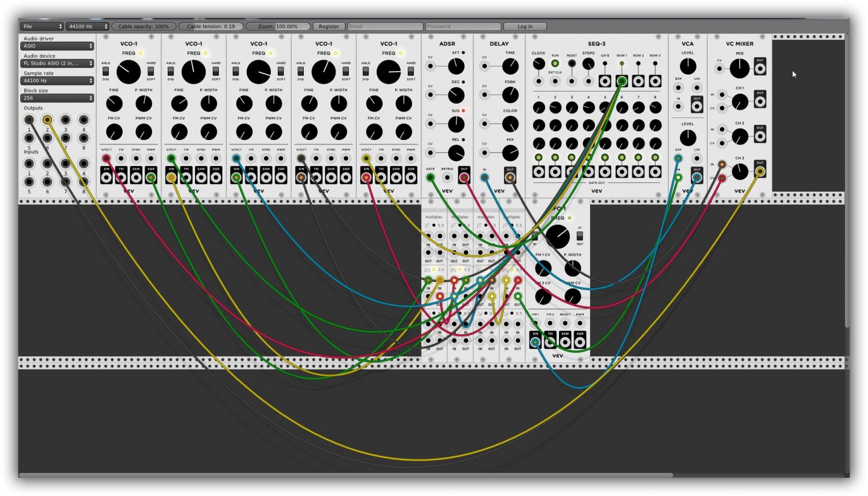Viewport: 868px width, 496px height.
Task: Click the SEQ-3 CLOCK knob
Action: pos(539,64)
